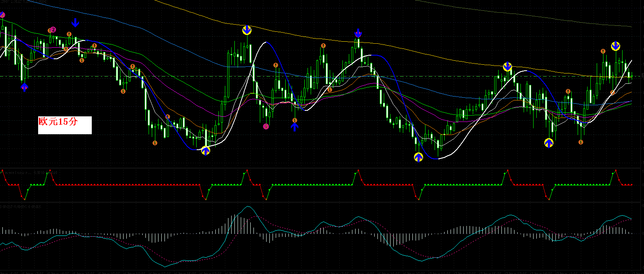Select the horizontal green dash-dot price line
Image resolution: width=644 pixels, height=274 pixels.
click(x=322, y=76)
